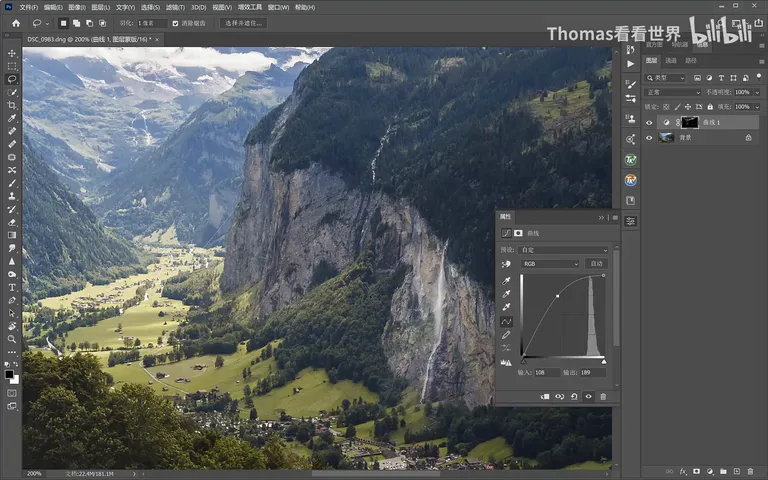
Task: Select white point eyedropper in Curves
Action: tap(506, 307)
